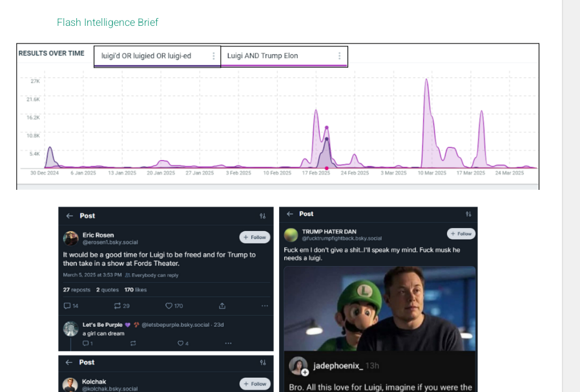
Task: Open the @erosen1.bsky.social handle link
Action: [110, 242]
